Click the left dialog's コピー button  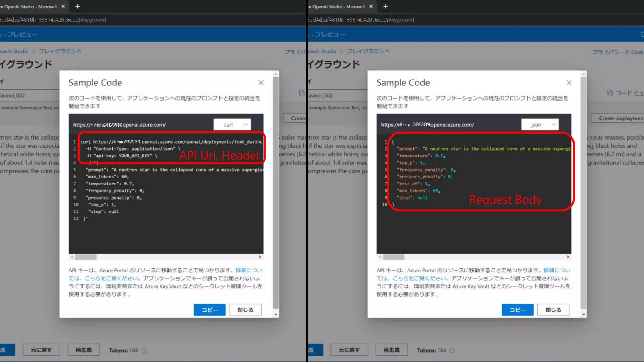click(x=209, y=310)
